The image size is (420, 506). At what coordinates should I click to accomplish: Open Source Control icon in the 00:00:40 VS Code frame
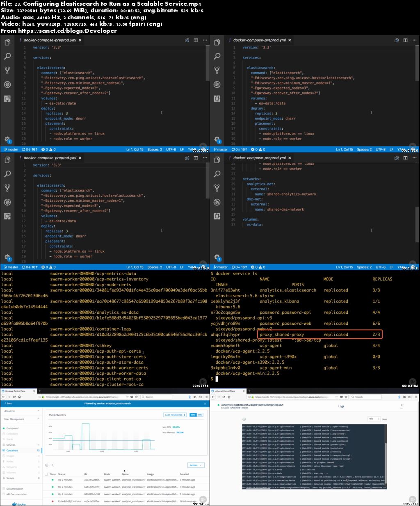(7, 70)
